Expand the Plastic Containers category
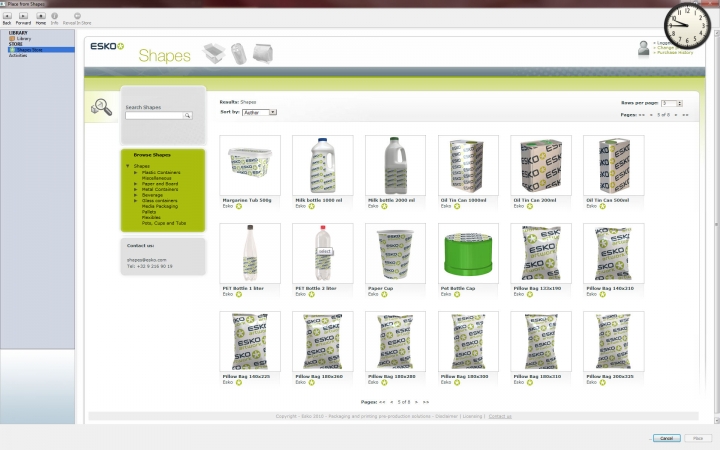720x450 pixels. [x=136, y=172]
